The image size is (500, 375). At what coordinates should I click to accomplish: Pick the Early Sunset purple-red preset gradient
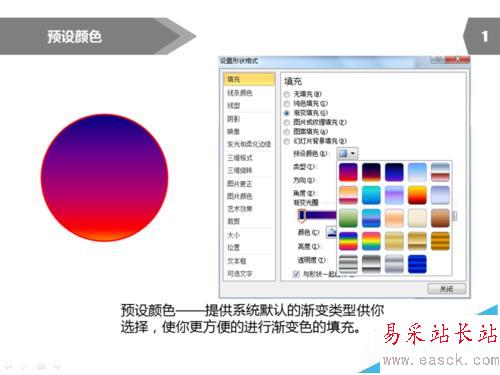348,172
